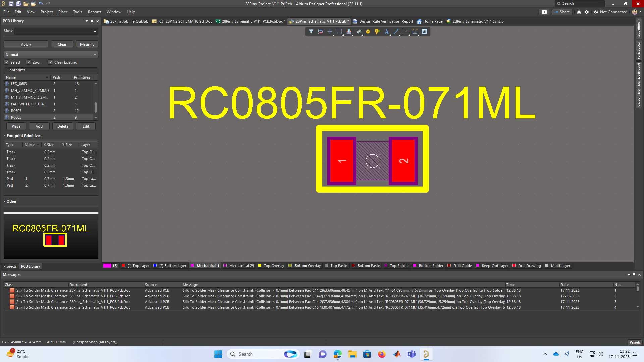Open the Normal mode dropdown
Screen dimensions: 644x362
pyautogui.click(x=95, y=54)
